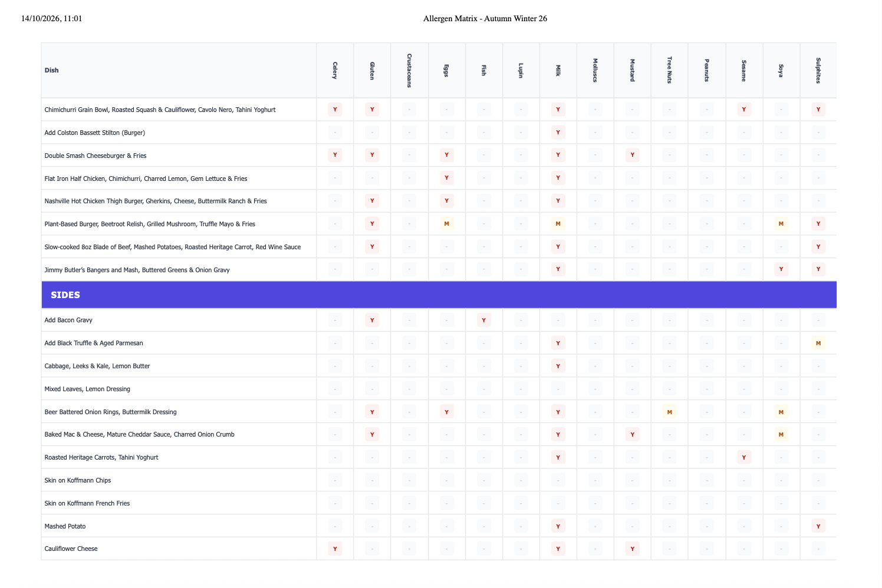Select the "Add Bacon Gravy" dish name
This screenshot has width=882, height=588.
pyautogui.click(x=68, y=320)
